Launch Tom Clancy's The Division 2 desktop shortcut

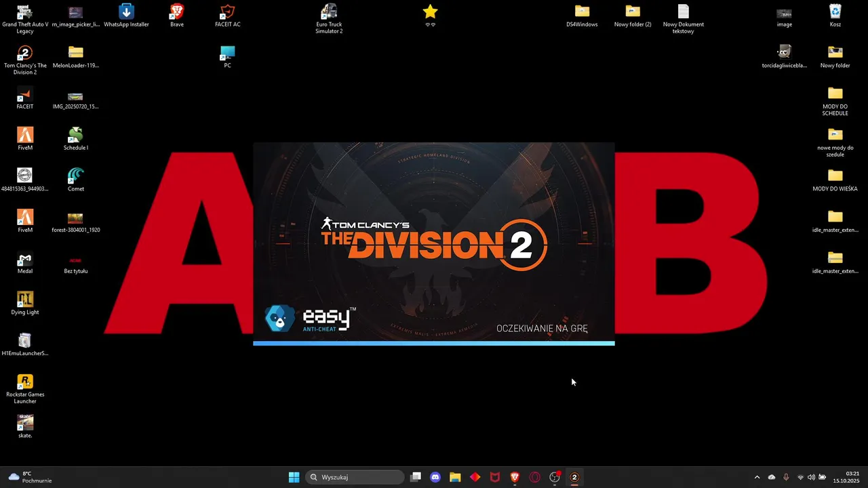coord(25,60)
